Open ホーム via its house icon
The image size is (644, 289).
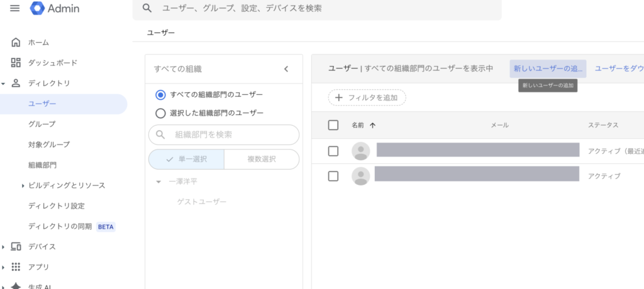16,42
